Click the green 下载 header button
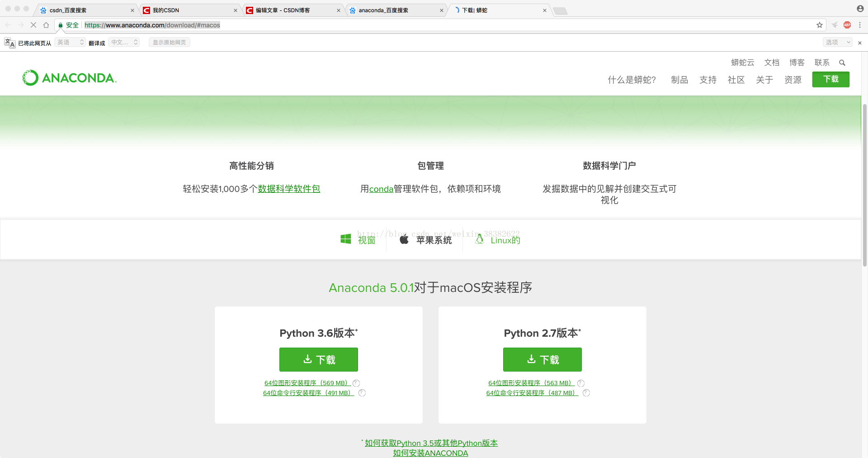Viewport: 868px width, 458px height. coord(830,79)
